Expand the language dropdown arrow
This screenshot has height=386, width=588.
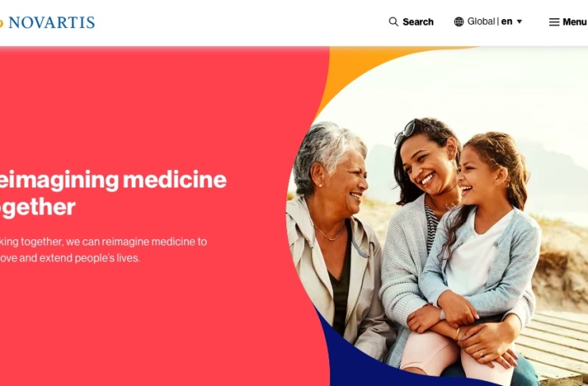pos(520,21)
